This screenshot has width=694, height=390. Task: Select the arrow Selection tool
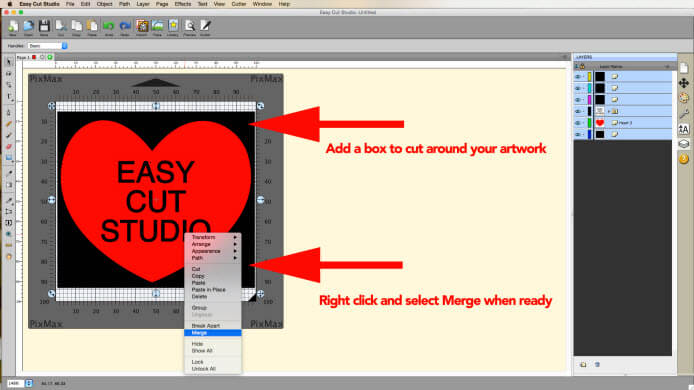point(9,62)
